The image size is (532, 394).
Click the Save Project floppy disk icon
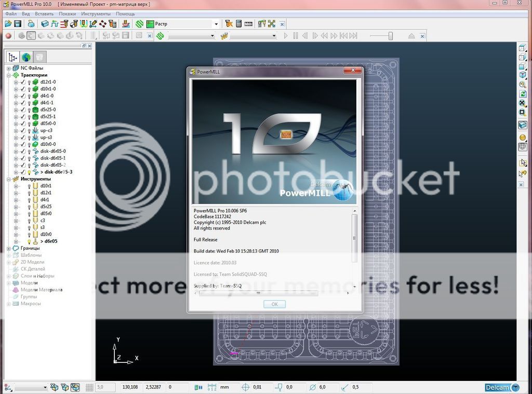click(17, 24)
